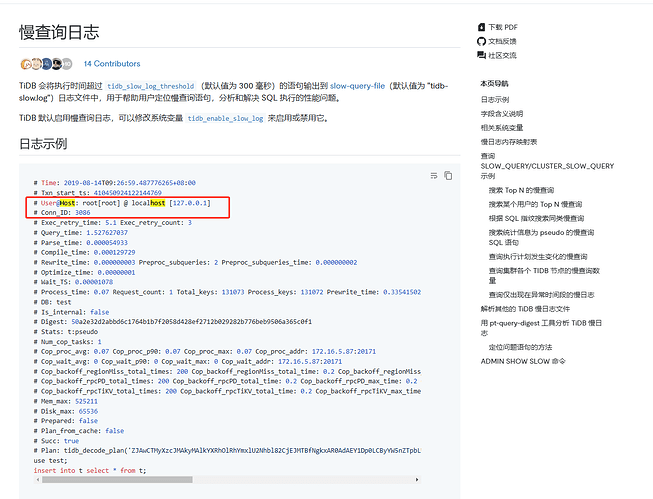Copy code block with copy icon
The image size is (653, 499).
[x=448, y=176]
